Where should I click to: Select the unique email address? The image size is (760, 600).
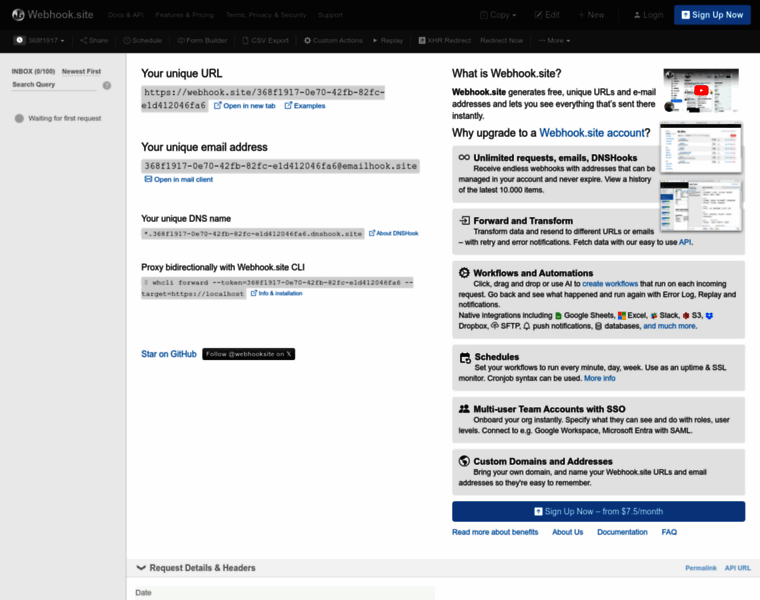(x=280, y=166)
